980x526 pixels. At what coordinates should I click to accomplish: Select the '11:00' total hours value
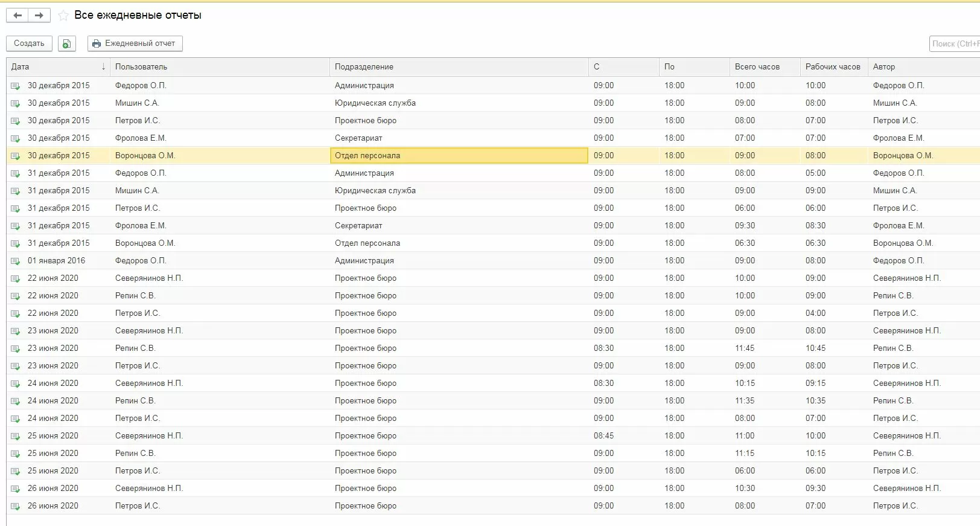click(745, 436)
